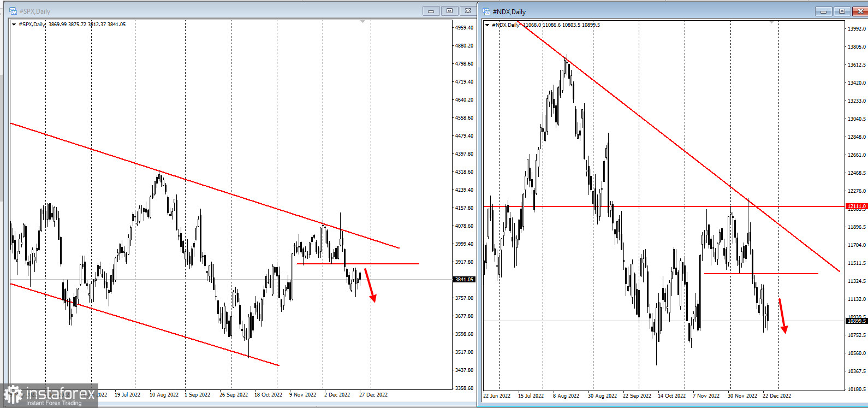Click the 3358.60 price label on SPX scale
This screenshot has height=408, width=868.
pyautogui.click(x=464, y=388)
